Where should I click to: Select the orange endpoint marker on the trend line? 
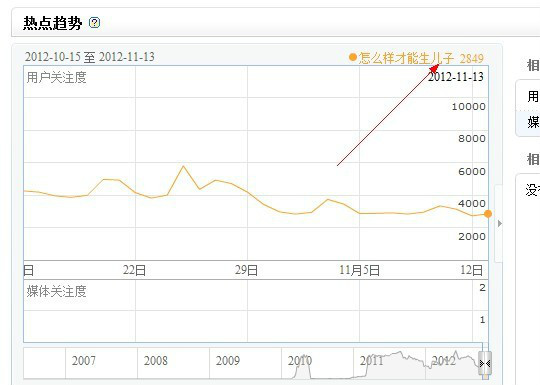point(488,214)
